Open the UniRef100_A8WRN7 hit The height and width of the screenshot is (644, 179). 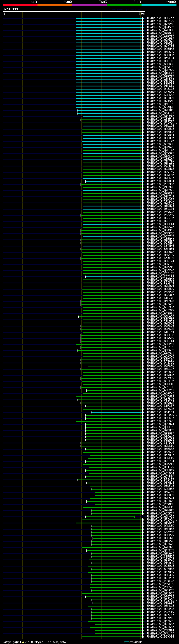161,523
